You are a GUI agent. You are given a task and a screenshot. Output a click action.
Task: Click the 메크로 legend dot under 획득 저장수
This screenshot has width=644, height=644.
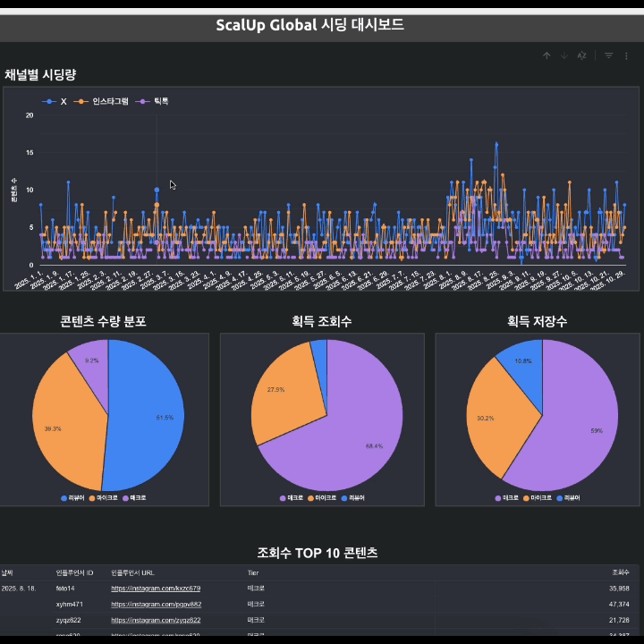click(x=498, y=498)
